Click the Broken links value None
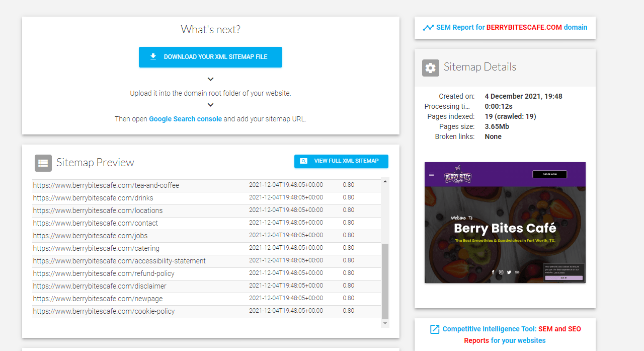The height and width of the screenshot is (351, 644). click(x=493, y=136)
